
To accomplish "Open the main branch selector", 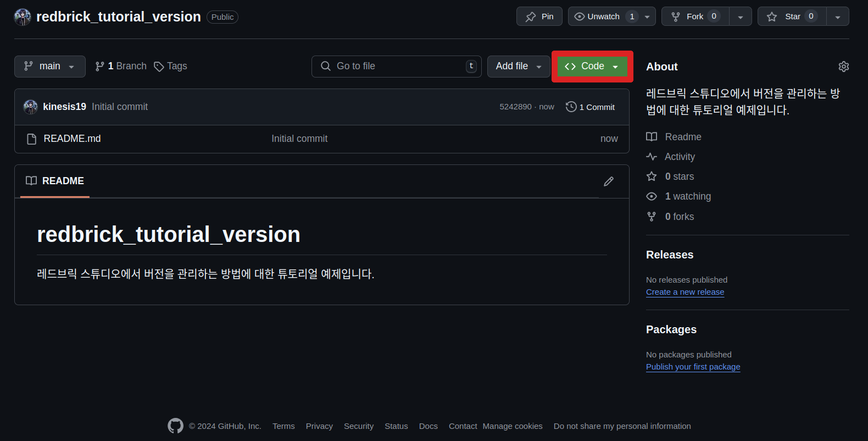I will (50, 66).
